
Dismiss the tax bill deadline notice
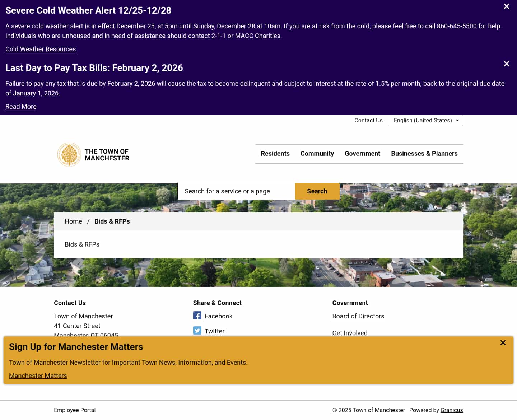pyautogui.click(x=506, y=64)
